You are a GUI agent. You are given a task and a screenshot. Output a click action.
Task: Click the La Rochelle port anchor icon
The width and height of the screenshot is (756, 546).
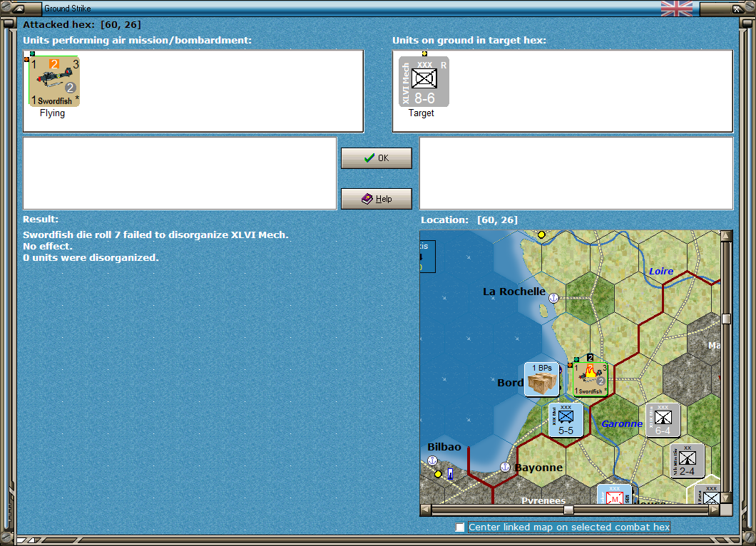point(553,298)
